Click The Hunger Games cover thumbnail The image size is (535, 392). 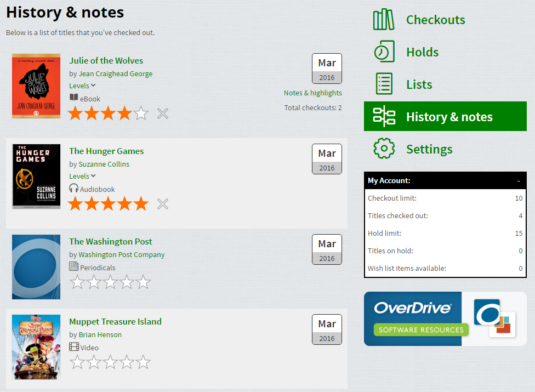[36, 177]
